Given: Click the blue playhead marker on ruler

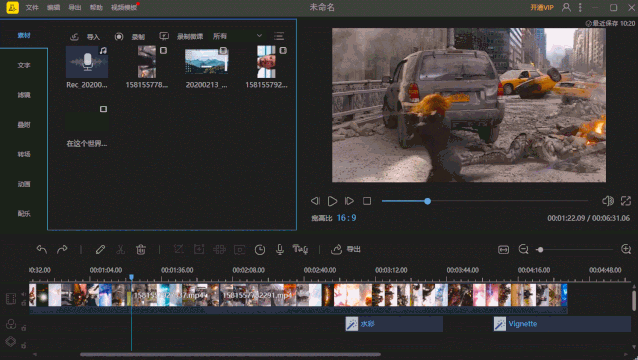Looking at the screenshot, I should 131,277.
